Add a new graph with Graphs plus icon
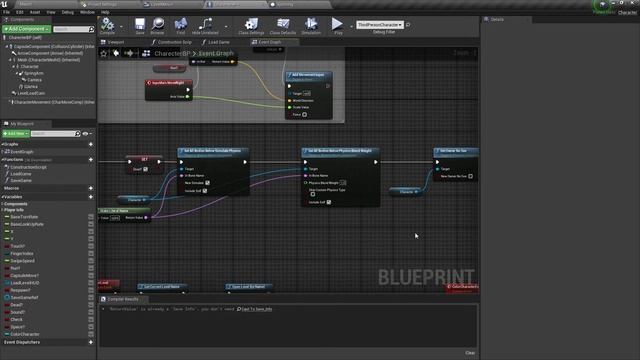 [91, 144]
